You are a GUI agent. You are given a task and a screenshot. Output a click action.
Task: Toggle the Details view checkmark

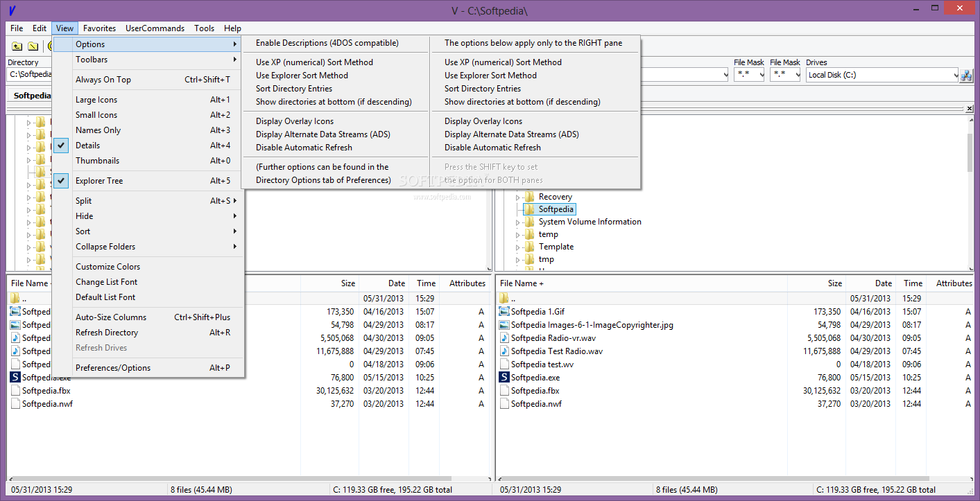coord(62,146)
